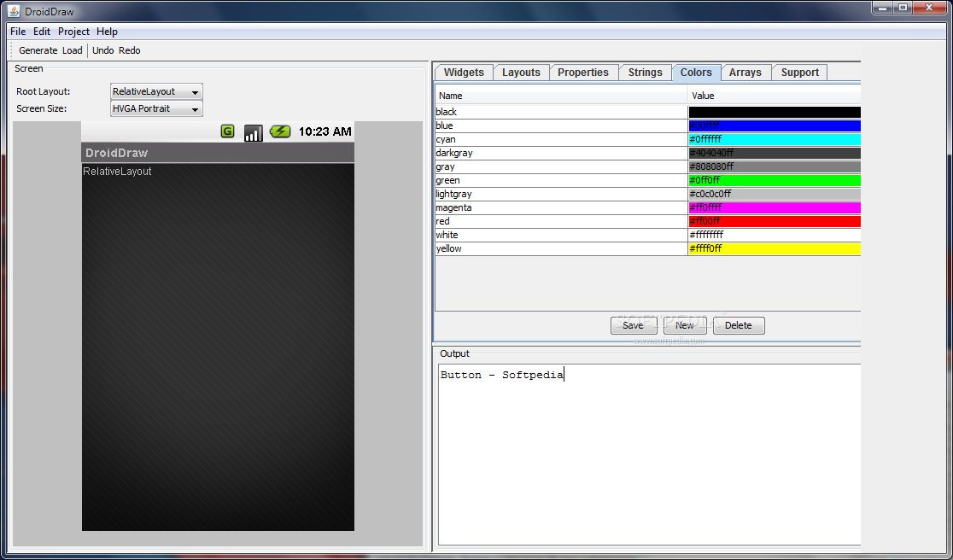
Task: Click Load in the toolbar
Action: coord(73,50)
